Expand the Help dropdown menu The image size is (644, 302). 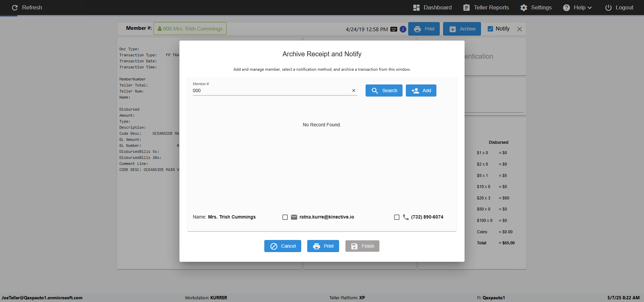(x=577, y=7)
